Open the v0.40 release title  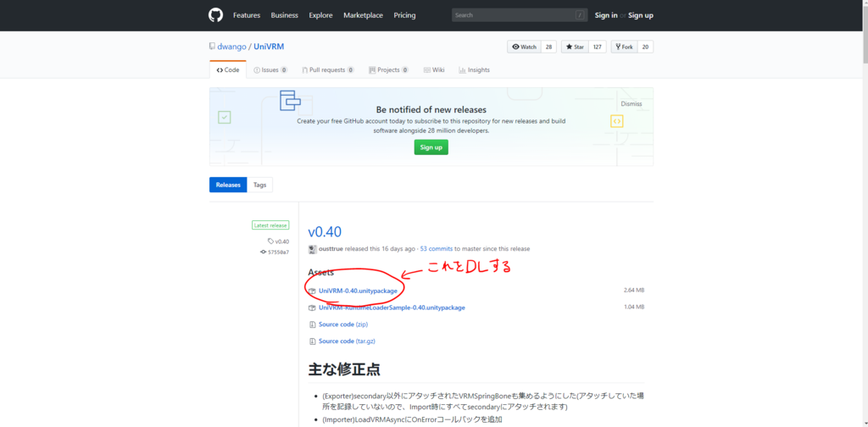click(325, 231)
